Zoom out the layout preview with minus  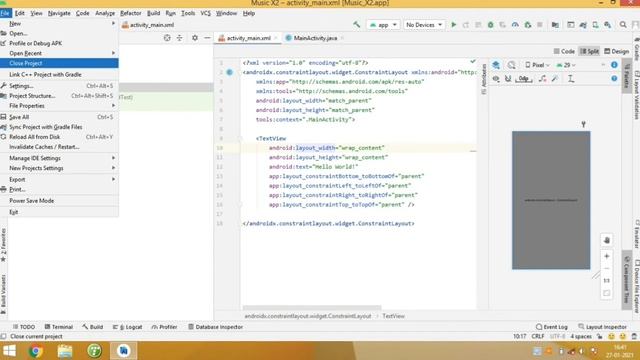tap(607, 269)
